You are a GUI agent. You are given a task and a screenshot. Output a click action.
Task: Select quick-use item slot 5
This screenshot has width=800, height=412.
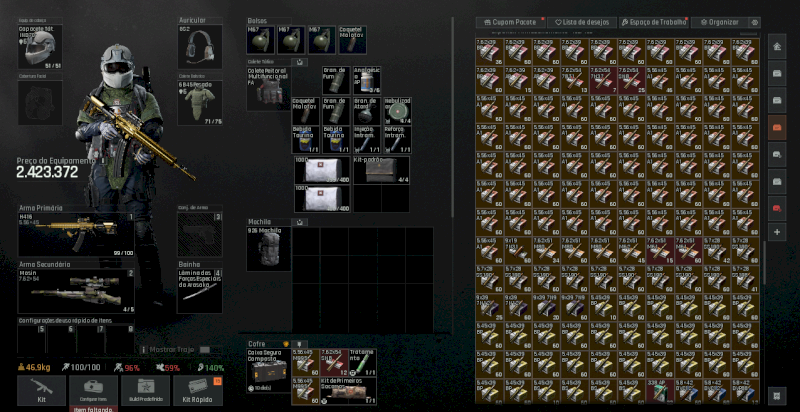tap(32, 339)
